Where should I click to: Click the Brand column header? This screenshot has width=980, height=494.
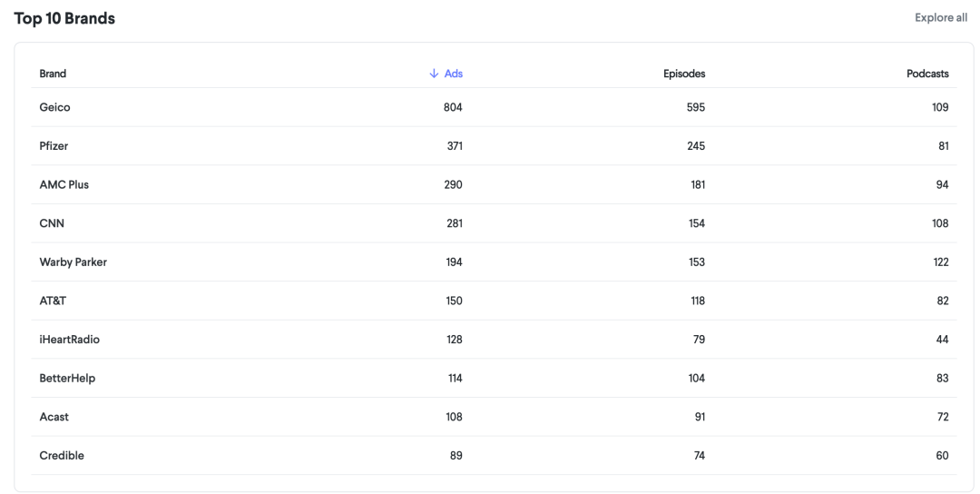[x=53, y=74]
